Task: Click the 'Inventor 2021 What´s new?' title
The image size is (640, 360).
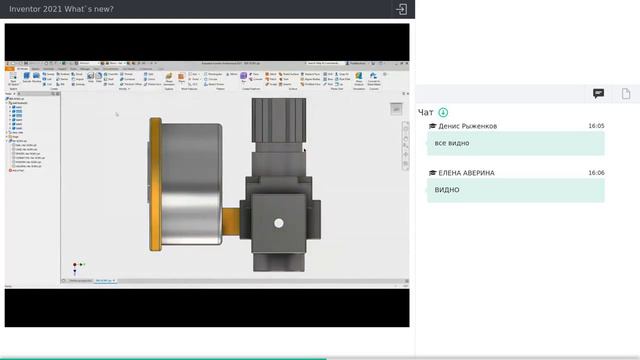Action: (x=61, y=9)
